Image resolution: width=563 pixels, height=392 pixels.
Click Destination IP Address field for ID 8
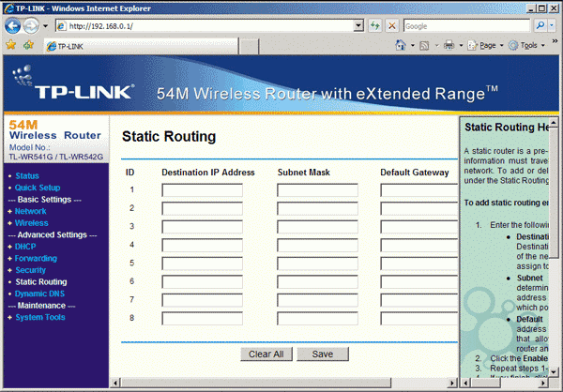(202, 319)
